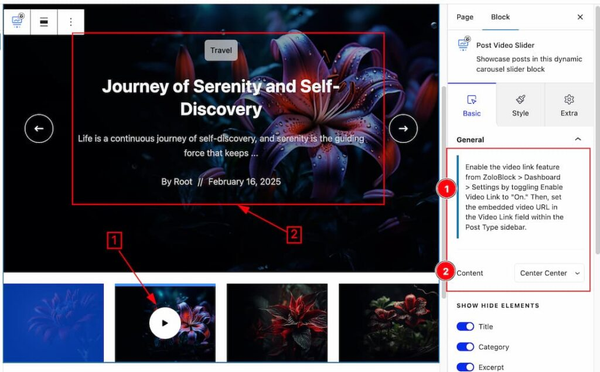Select the red flower slide thumbnail

point(277,323)
